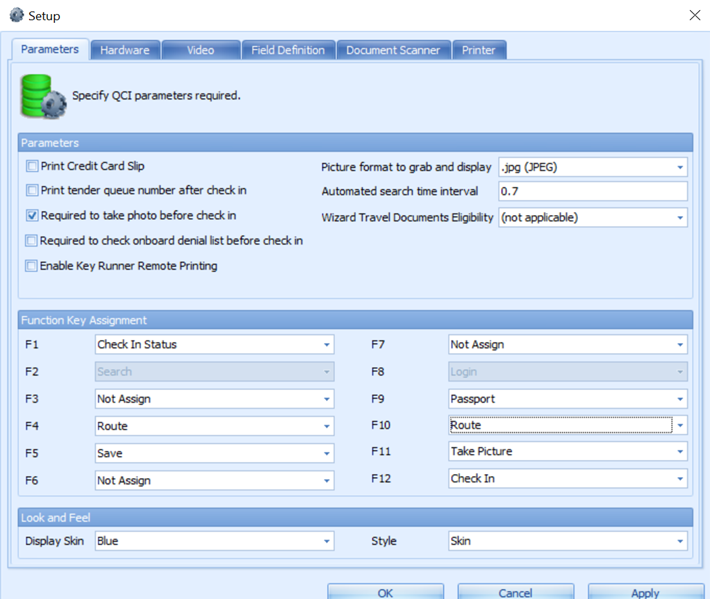
Task: Click the Cancel button
Action: click(x=515, y=592)
